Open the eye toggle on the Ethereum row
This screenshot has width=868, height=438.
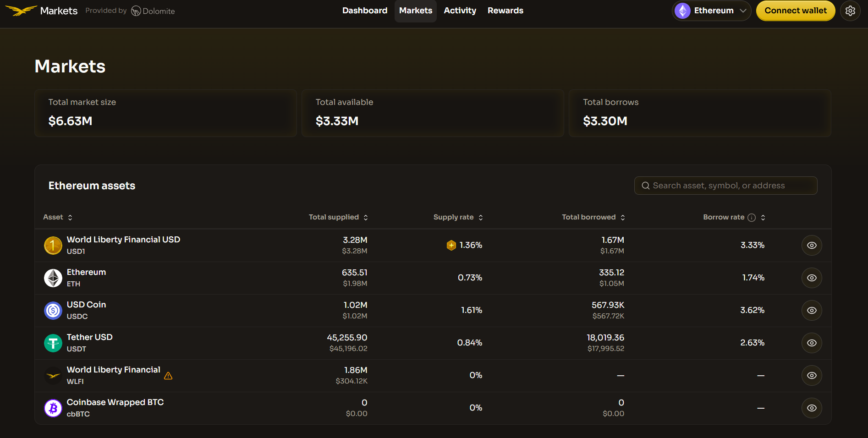812,278
